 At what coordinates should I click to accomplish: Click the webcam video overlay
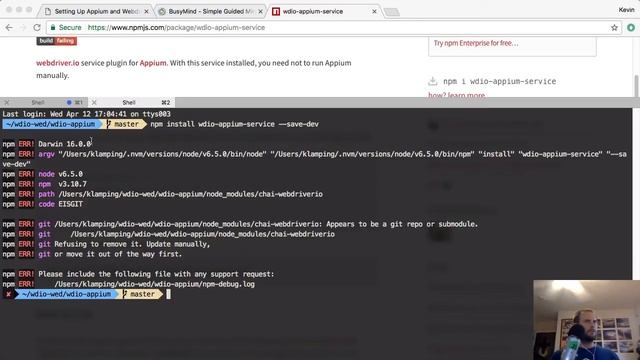click(x=587, y=320)
